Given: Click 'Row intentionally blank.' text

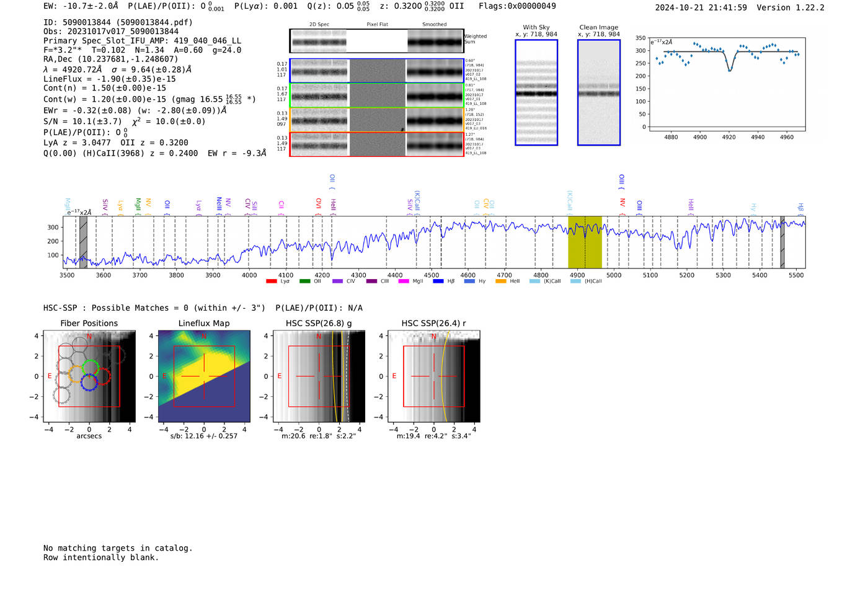Looking at the screenshot, I should [x=101, y=558].
